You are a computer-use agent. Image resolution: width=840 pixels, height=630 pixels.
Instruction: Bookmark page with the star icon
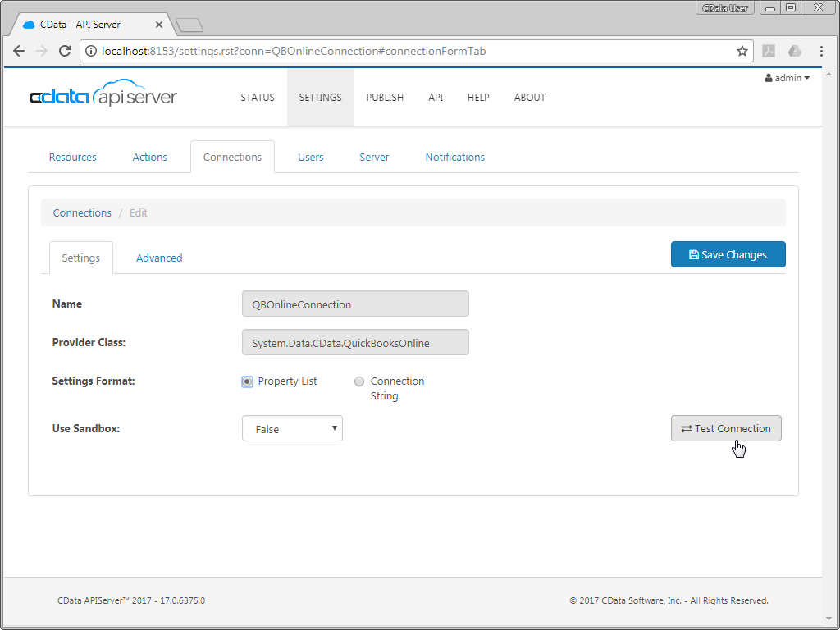point(742,51)
